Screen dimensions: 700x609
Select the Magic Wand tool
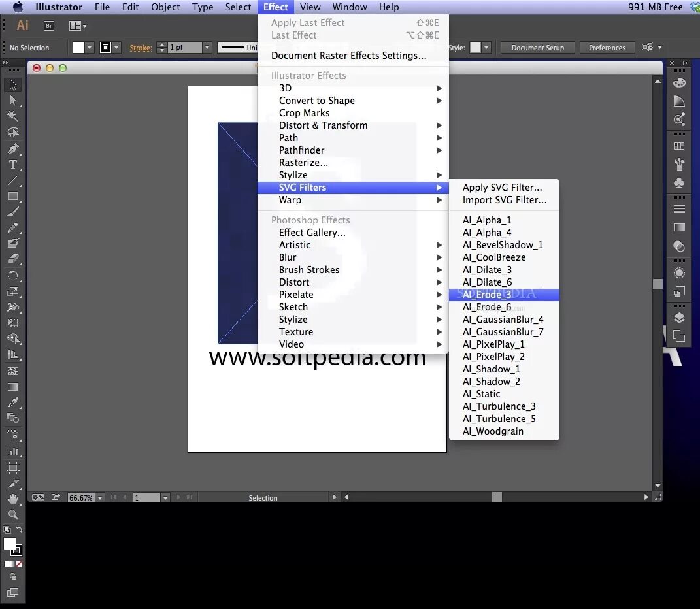[x=13, y=116]
